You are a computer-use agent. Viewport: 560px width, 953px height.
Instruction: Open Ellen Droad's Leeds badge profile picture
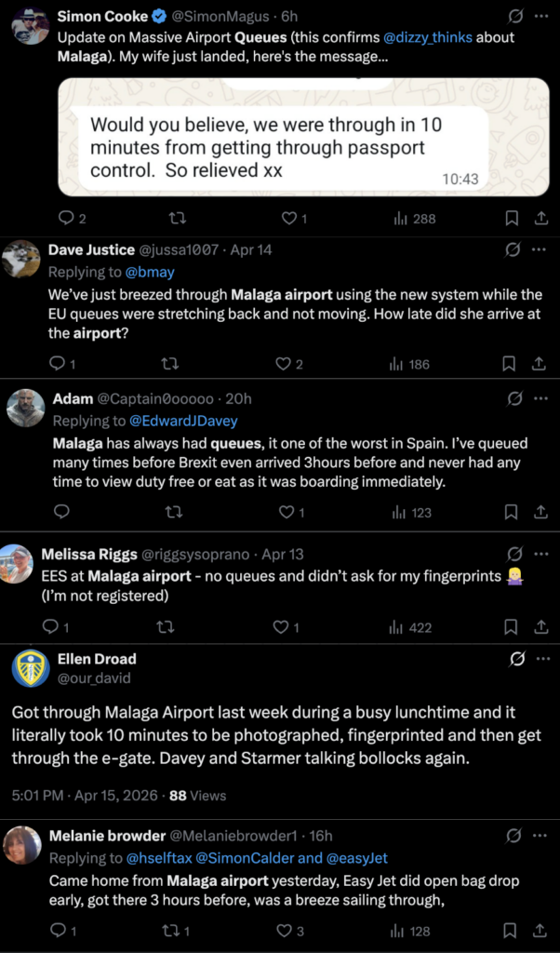tap(33, 668)
